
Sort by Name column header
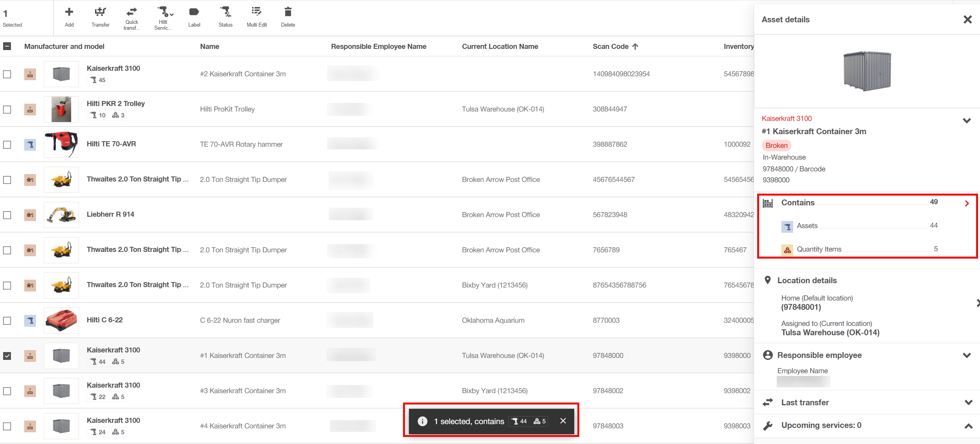[x=210, y=46]
